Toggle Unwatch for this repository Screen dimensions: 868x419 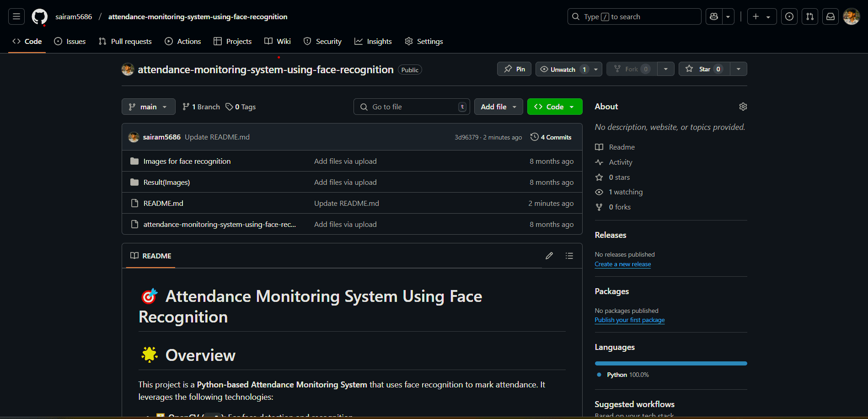(563, 69)
